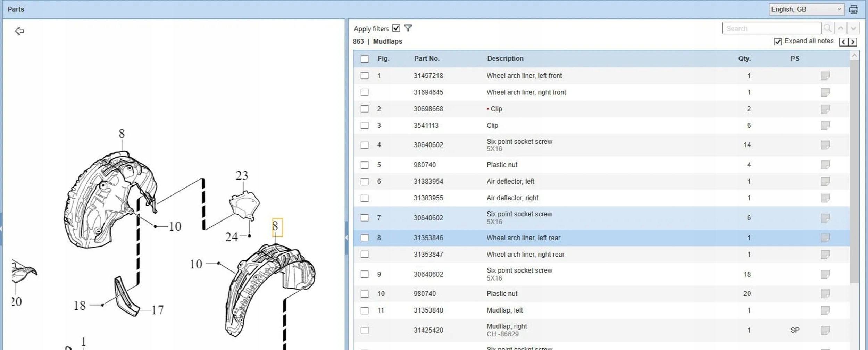Click callout number 17 in the diagram
Viewport: 868px width, 350px height.
pyautogui.click(x=157, y=310)
